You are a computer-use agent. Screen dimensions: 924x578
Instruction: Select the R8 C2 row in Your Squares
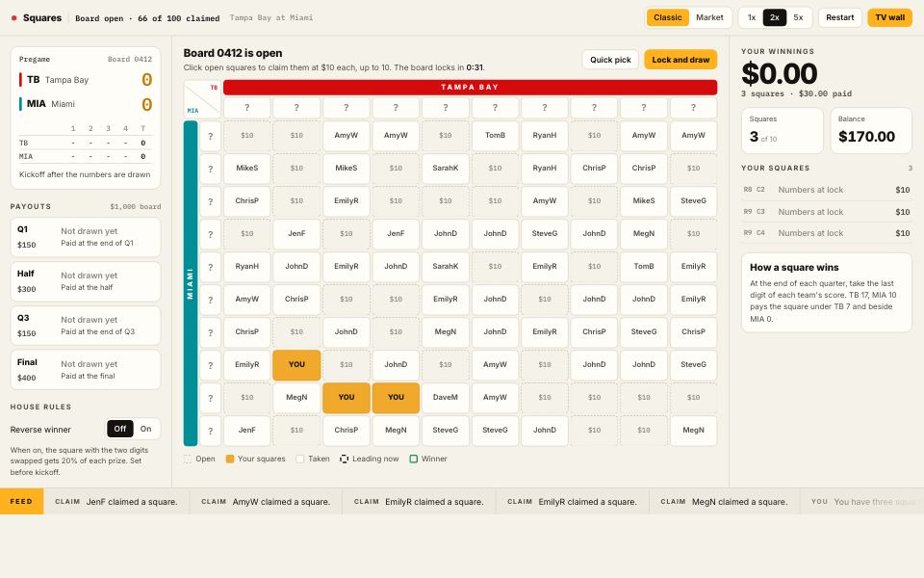coord(826,190)
